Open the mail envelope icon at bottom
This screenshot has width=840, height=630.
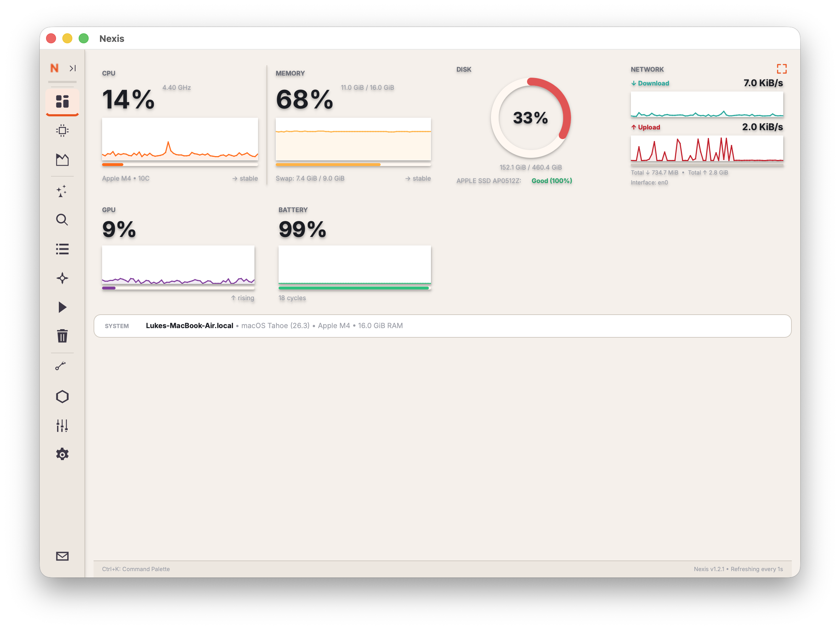click(62, 556)
